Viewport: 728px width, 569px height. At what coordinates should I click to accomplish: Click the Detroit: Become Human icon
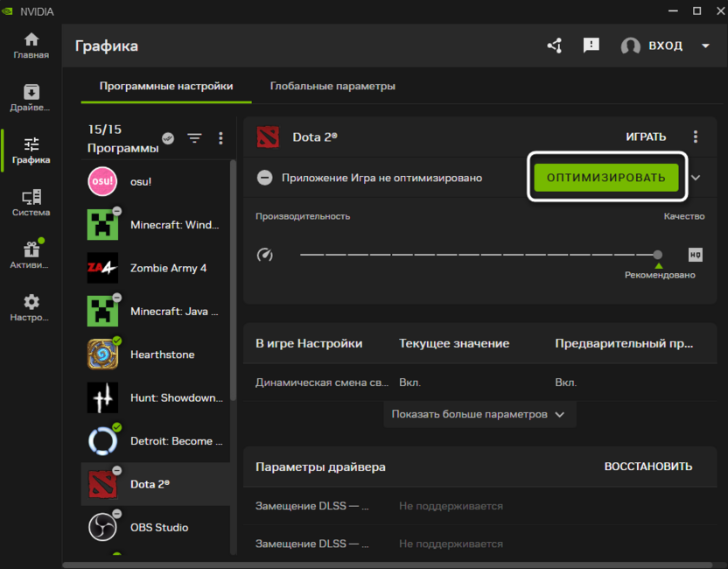102,441
